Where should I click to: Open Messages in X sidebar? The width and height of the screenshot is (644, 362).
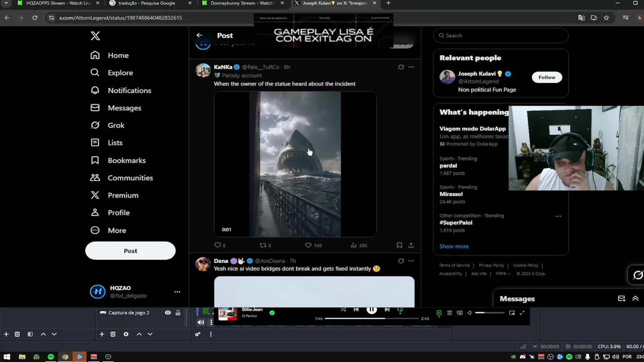(x=116, y=108)
